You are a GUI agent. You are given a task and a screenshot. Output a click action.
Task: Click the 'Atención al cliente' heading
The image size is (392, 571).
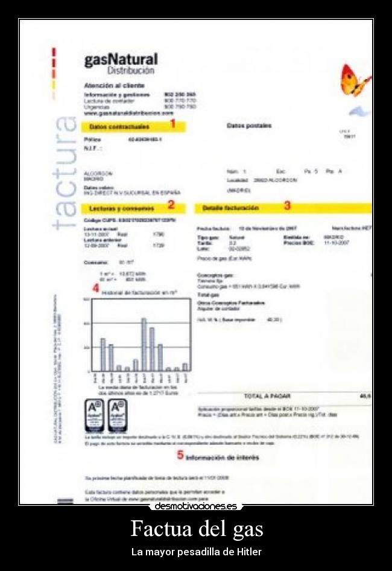[x=115, y=86]
